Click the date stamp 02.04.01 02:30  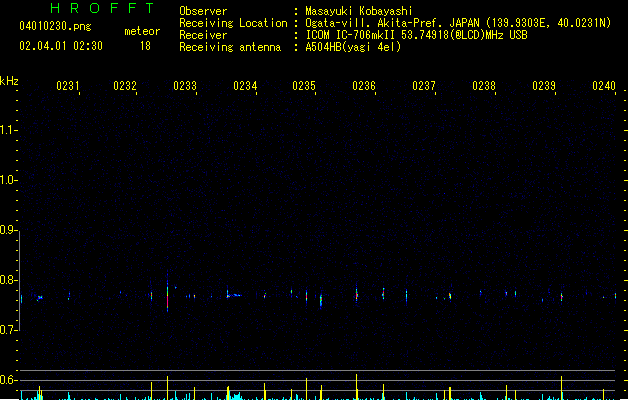(61, 46)
